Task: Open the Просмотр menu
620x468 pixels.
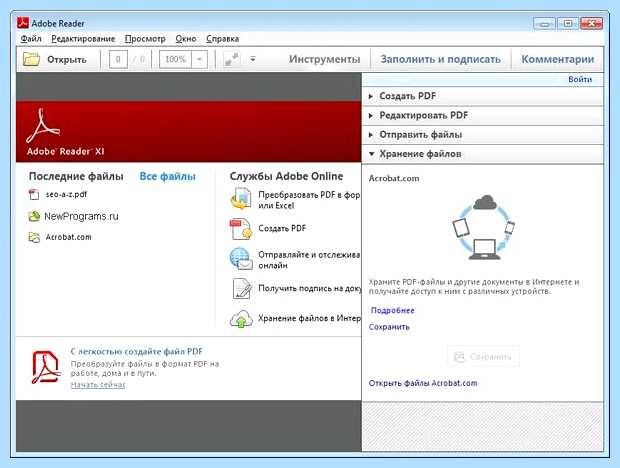Action: (145, 39)
